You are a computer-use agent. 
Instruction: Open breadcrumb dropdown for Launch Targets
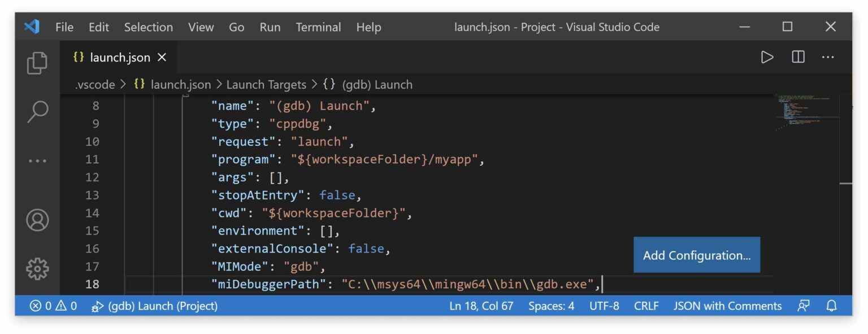266,84
